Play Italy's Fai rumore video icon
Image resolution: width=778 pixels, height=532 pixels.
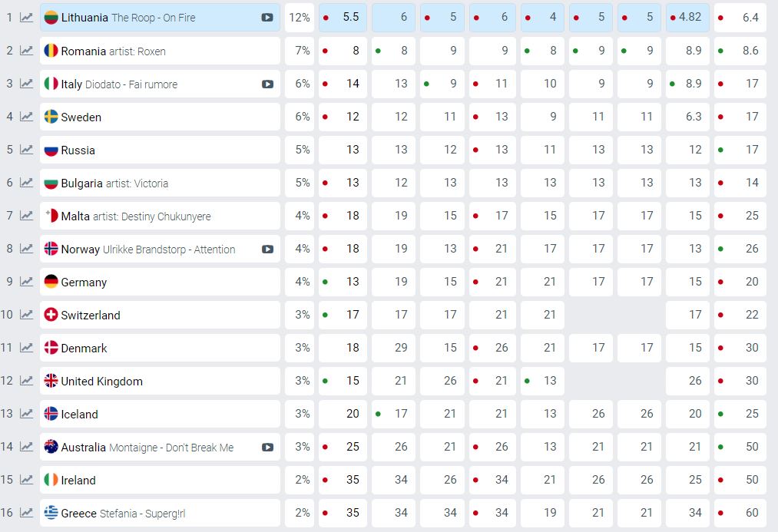tap(267, 84)
